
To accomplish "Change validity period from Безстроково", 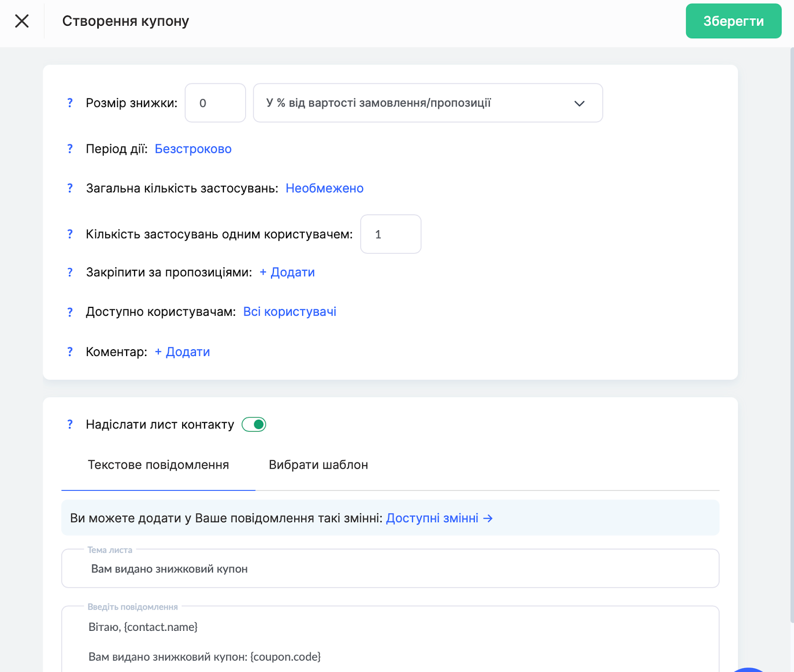I will point(193,149).
